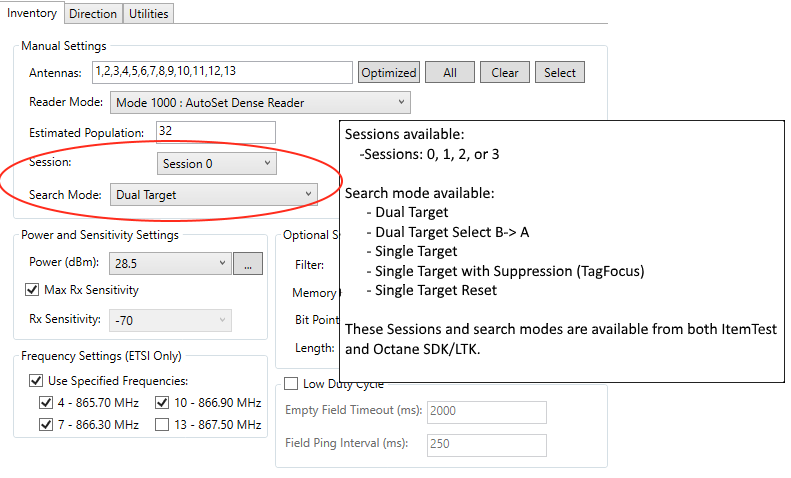Enable the 13 - 867.50 MHz frequency
Screen dimensions: 791x478
162,425
